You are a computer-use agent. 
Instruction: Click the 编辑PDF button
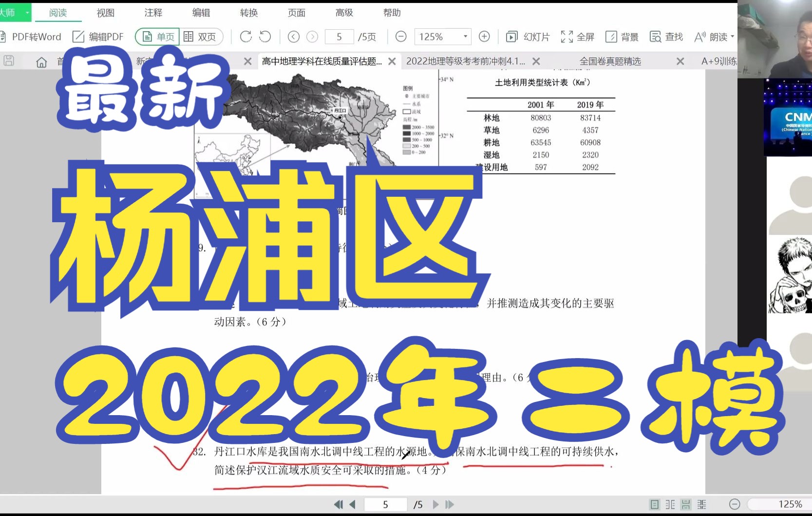[98, 37]
